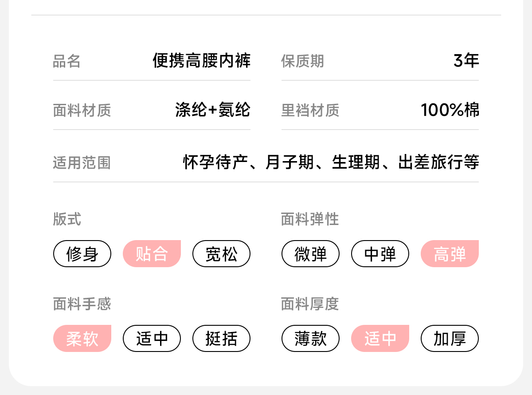
Task: Choose the 加厚 thickness option
Action: pyautogui.click(x=450, y=339)
